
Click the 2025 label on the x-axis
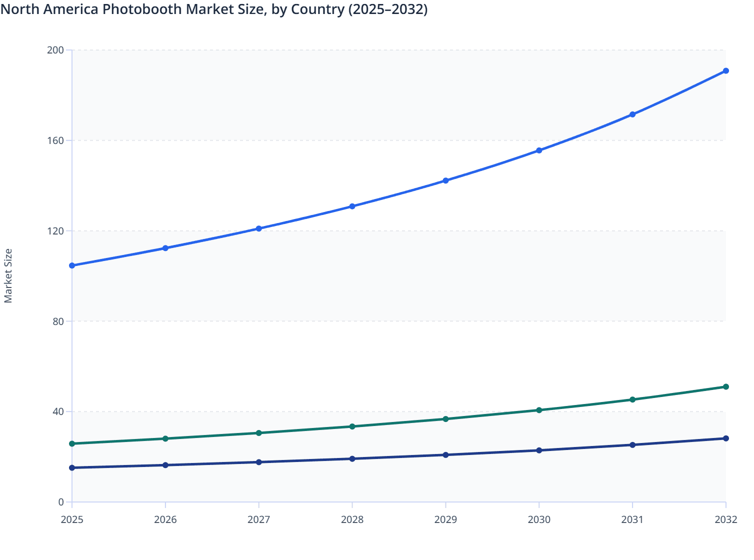click(x=72, y=520)
